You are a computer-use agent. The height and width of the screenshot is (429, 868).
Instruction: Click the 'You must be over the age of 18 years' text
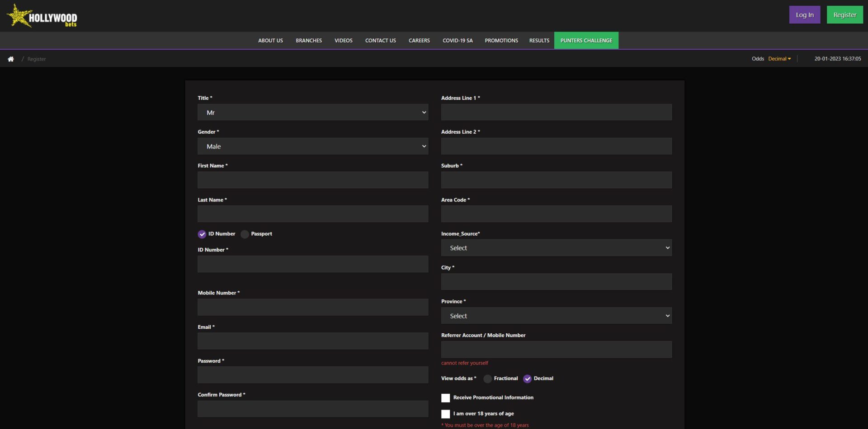click(x=485, y=425)
